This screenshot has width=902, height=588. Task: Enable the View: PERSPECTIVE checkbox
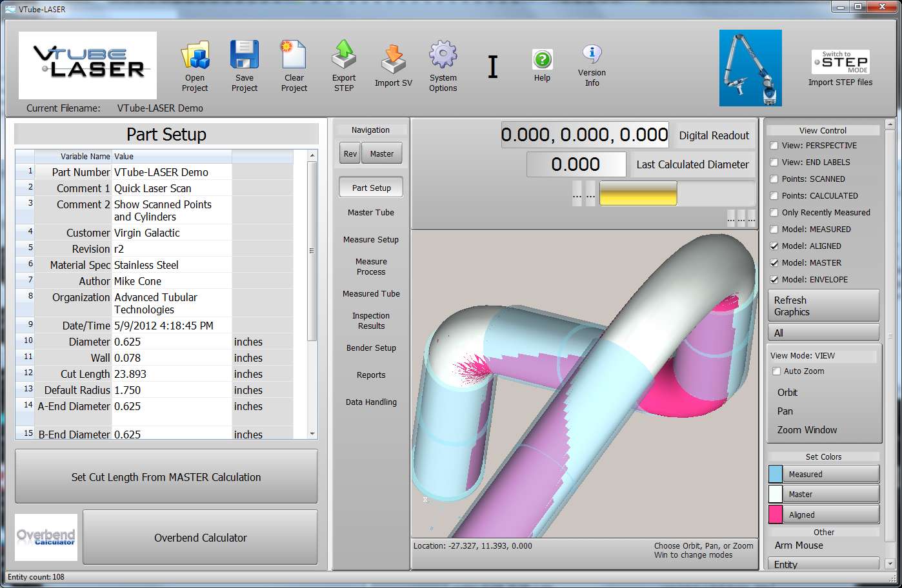pos(774,146)
